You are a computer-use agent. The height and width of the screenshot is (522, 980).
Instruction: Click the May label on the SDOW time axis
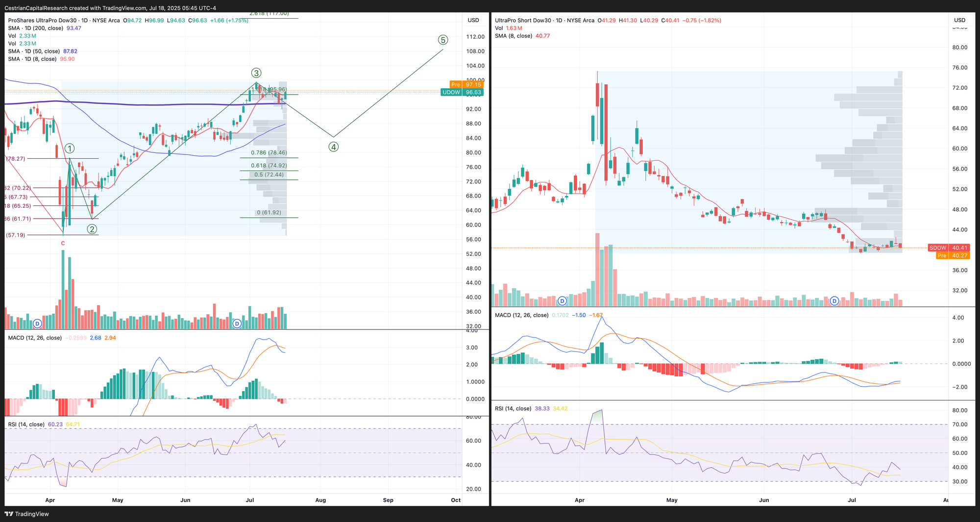[672, 500]
